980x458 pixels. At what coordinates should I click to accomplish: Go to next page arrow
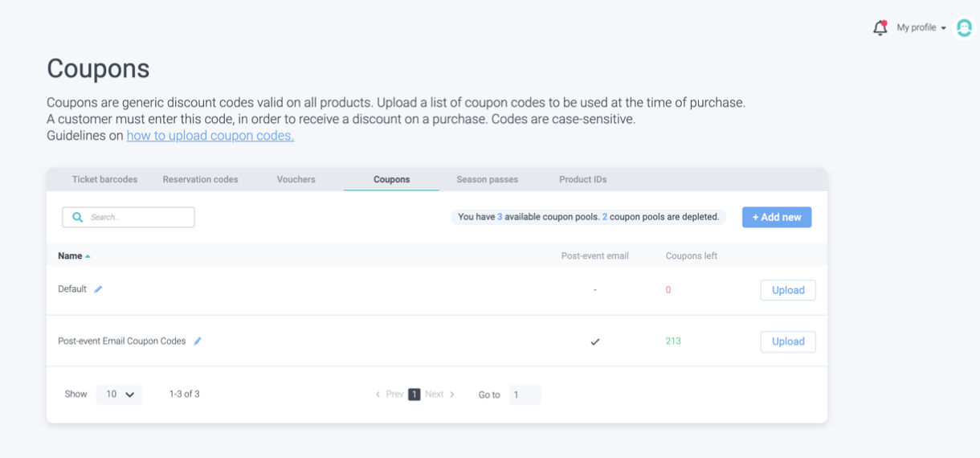pos(452,395)
